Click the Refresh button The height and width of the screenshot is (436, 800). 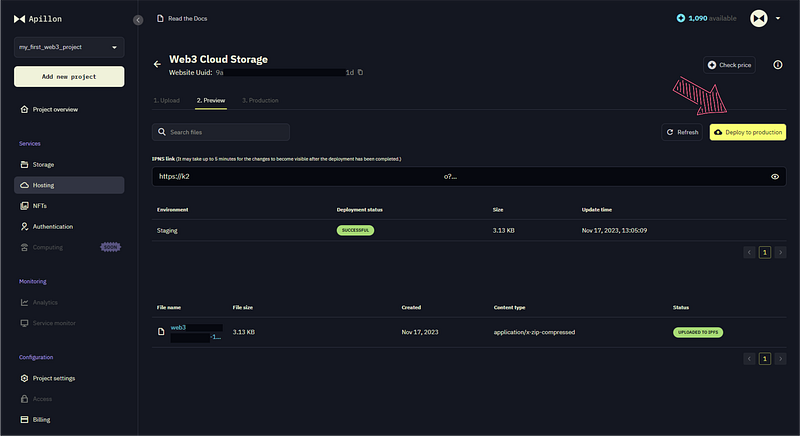[682, 132]
